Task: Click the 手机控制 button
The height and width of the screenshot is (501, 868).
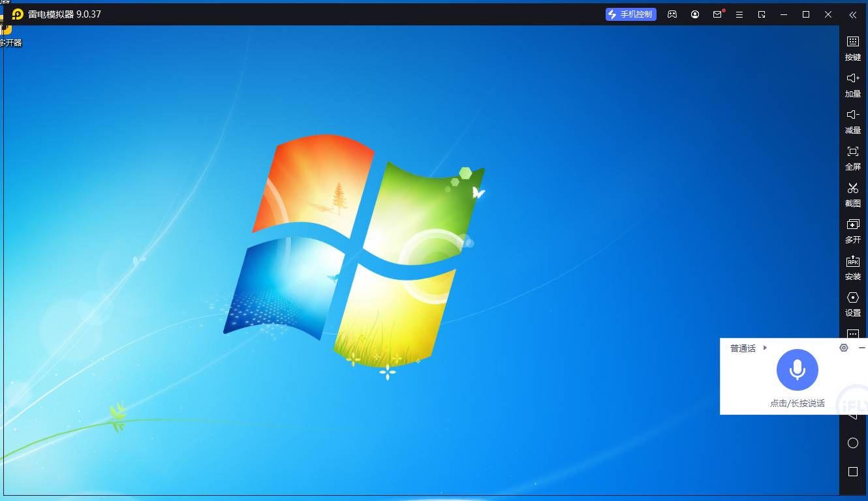Action: coord(630,14)
